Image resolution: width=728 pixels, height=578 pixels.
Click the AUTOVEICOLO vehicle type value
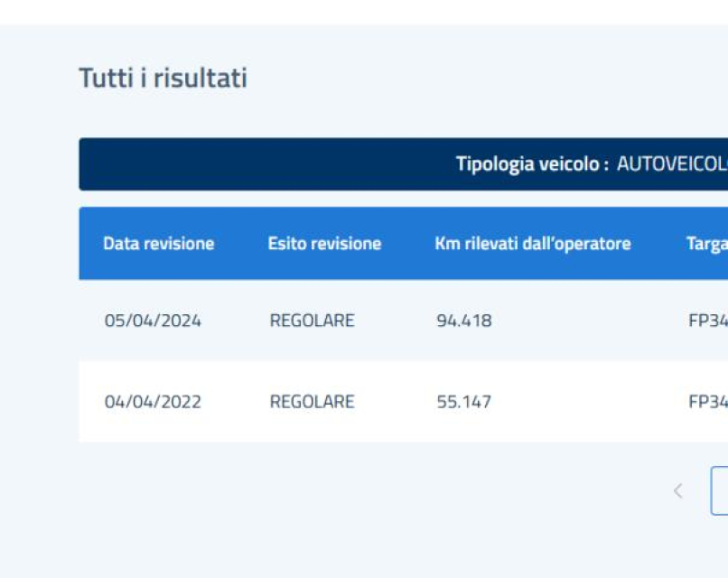click(x=671, y=164)
